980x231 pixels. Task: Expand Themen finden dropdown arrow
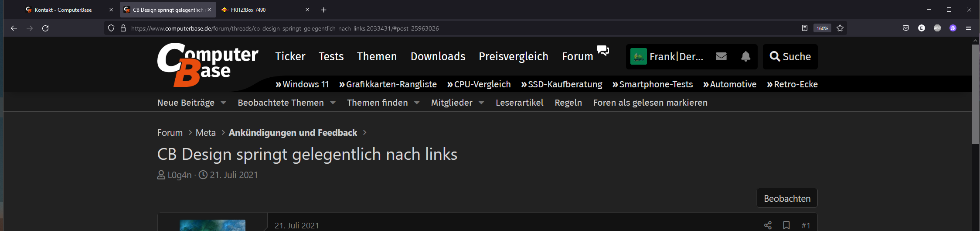417,103
